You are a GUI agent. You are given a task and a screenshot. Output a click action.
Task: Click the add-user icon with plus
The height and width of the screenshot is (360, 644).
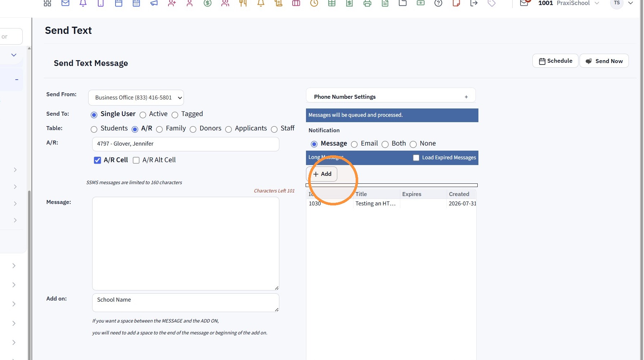[x=172, y=3]
